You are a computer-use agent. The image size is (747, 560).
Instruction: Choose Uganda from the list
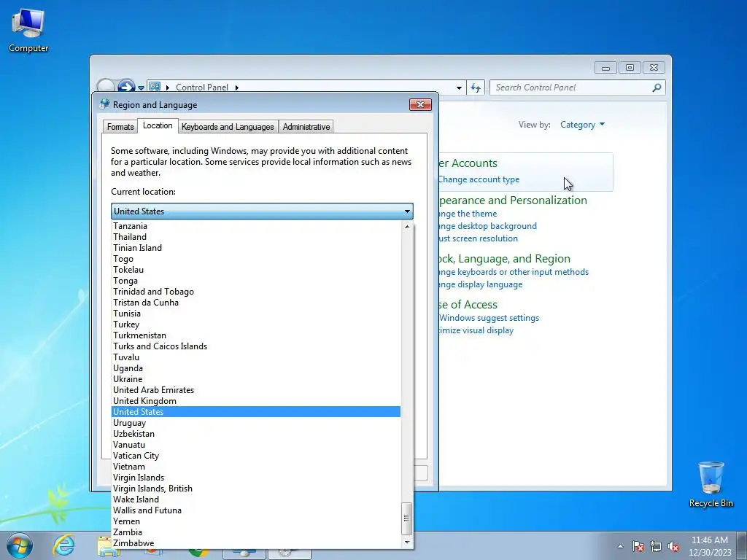click(x=256, y=368)
